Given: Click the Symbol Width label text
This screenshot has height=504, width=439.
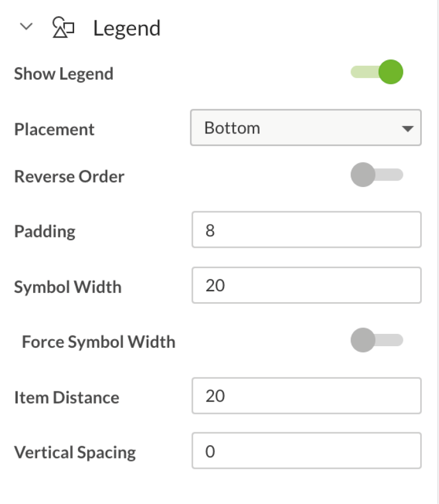Looking at the screenshot, I should pos(68,287).
